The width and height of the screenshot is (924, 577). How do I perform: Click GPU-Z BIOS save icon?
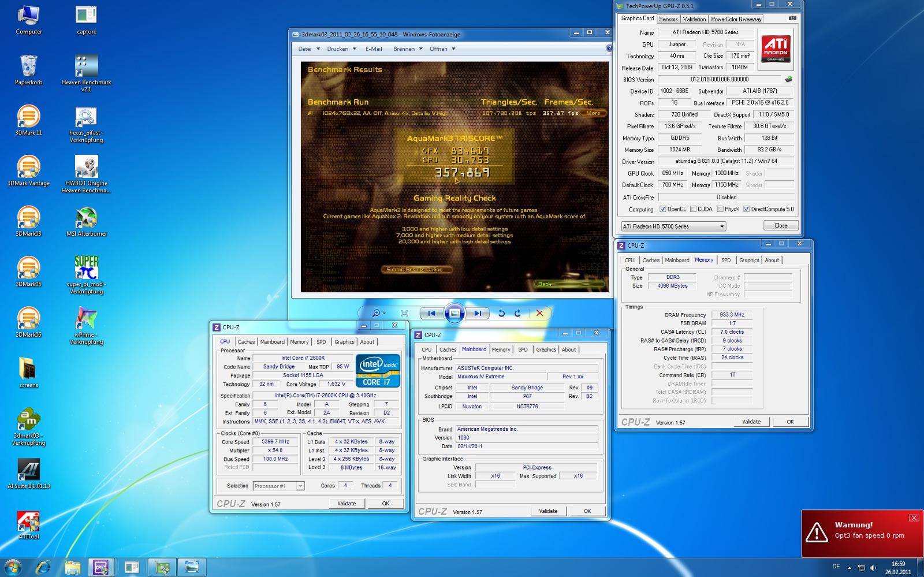tap(789, 79)
